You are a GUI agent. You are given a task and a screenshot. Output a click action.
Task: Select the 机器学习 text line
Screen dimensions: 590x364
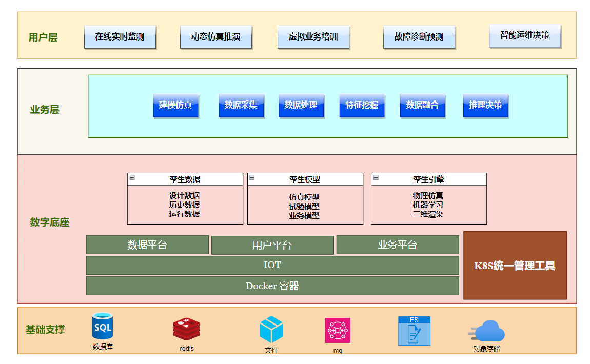[428, 205]
